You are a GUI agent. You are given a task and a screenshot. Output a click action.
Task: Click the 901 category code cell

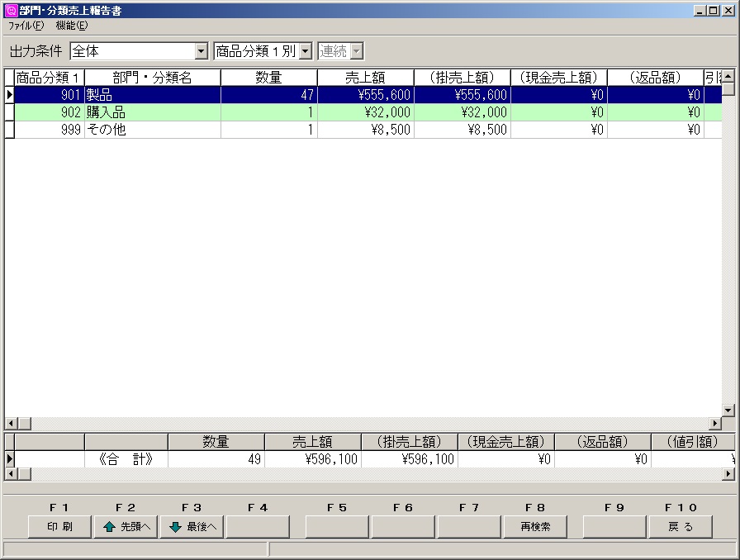point(50,95)
